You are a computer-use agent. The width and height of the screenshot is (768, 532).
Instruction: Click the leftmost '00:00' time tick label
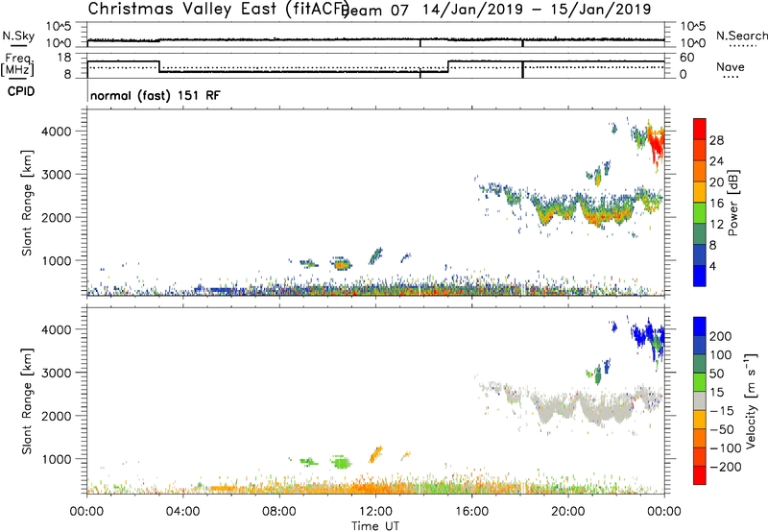click(x=86, y=512)
